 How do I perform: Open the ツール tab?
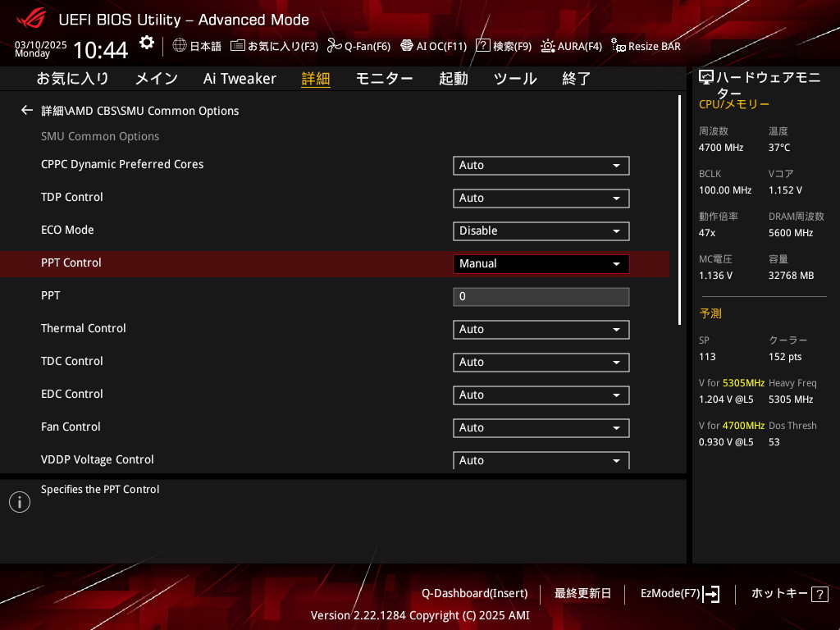(515, 79)
